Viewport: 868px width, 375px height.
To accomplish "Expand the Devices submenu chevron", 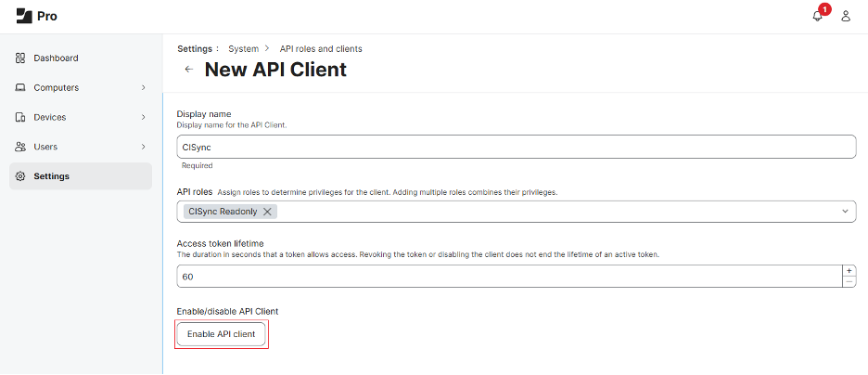I will 144,118.
